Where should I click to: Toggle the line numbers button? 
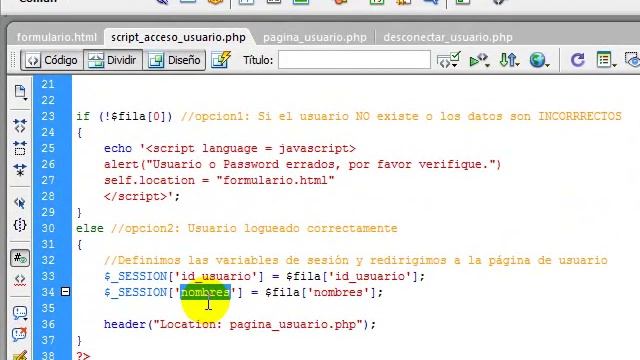point(20,258)
